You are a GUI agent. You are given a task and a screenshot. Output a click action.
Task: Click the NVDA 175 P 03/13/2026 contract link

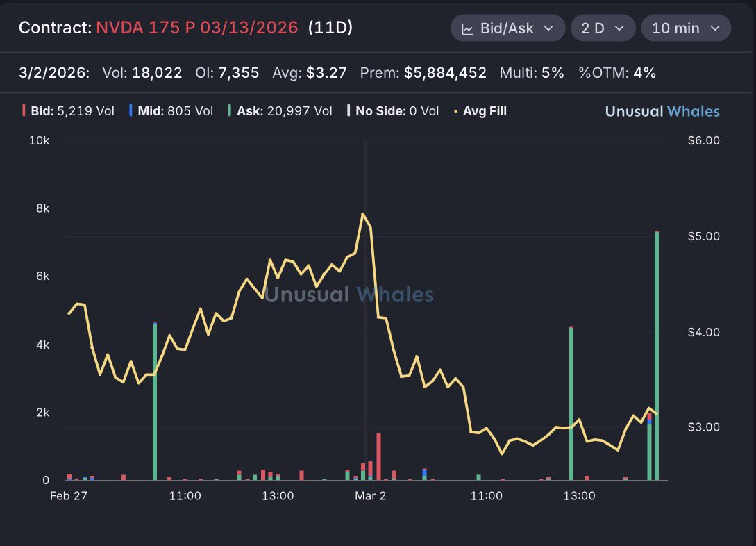[196, 28]
